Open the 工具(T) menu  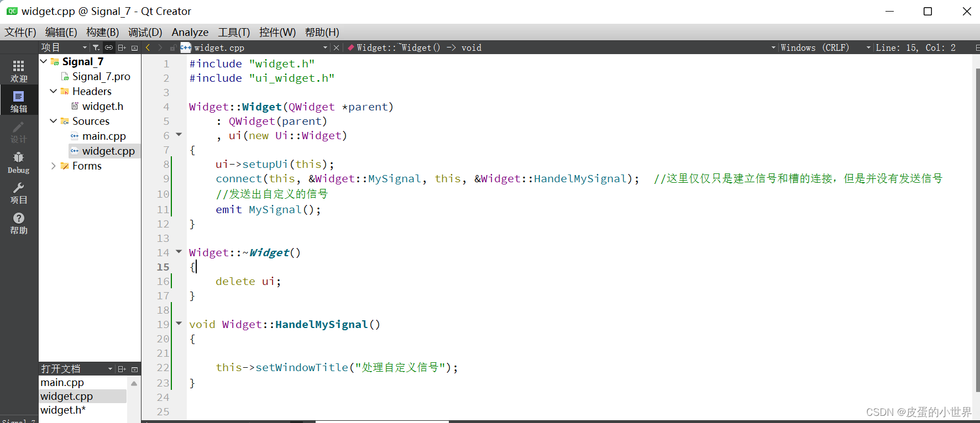click(234, 32)
